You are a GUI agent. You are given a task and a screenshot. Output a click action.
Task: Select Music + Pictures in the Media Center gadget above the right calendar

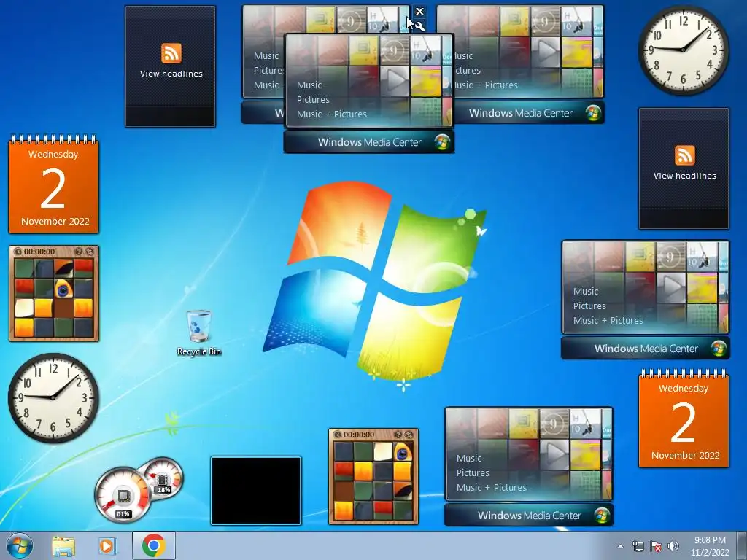coord(608,321)
